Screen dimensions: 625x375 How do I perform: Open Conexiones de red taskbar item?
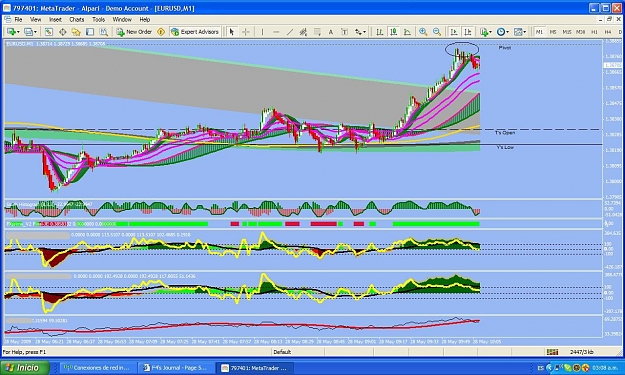tap(98, 368)
